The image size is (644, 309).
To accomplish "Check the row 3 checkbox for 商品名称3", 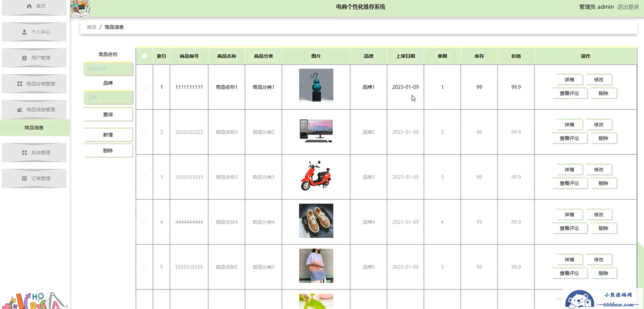I will click(145, 177).
